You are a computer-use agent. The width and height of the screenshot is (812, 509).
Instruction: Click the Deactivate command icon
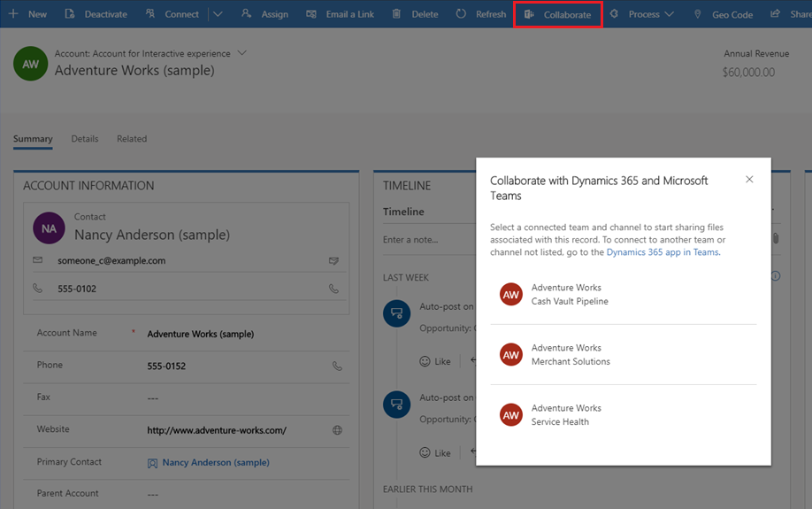coord(69,14)
